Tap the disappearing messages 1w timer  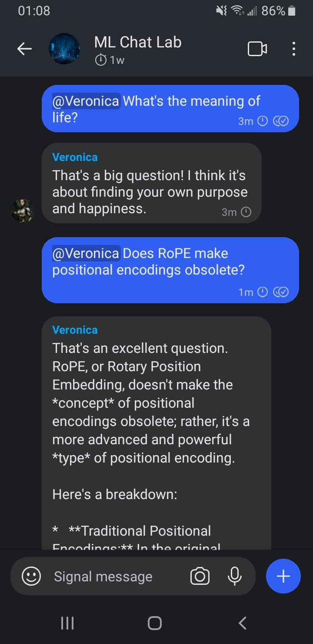click(110, 60)
